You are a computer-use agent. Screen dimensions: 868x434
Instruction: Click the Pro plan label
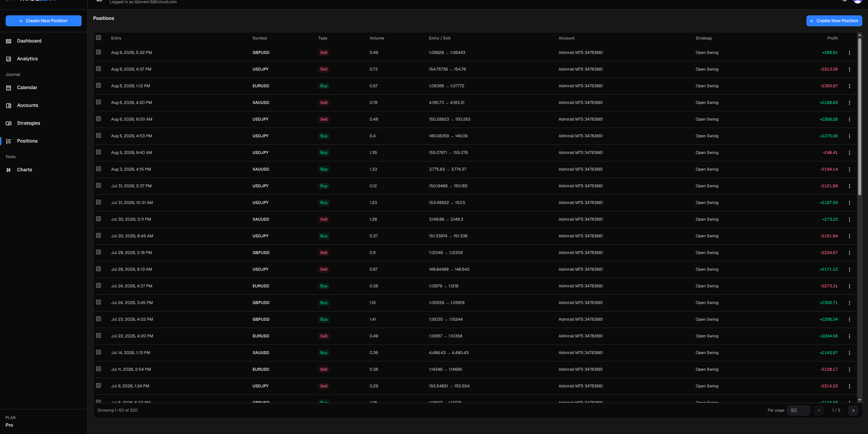(9, 425)
